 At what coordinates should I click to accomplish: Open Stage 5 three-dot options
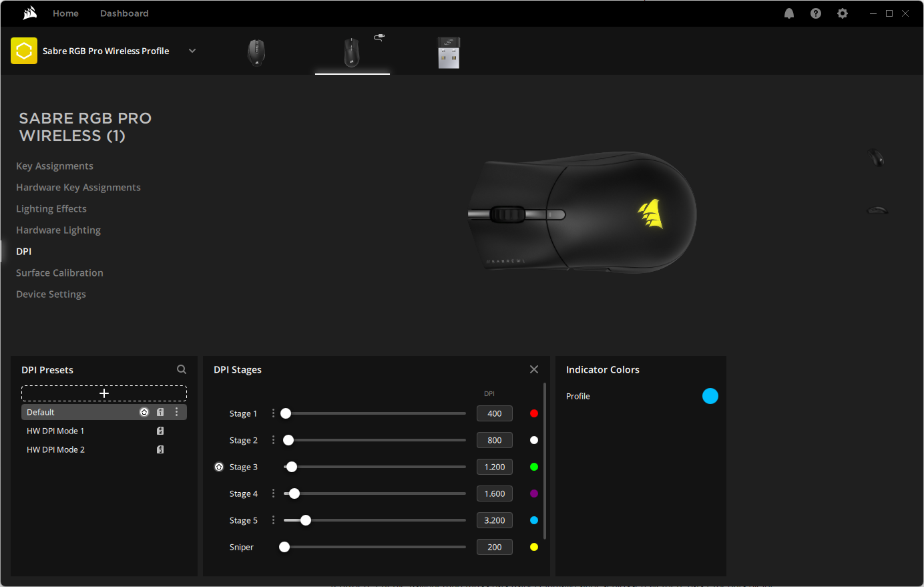click(x=273, y=520)
